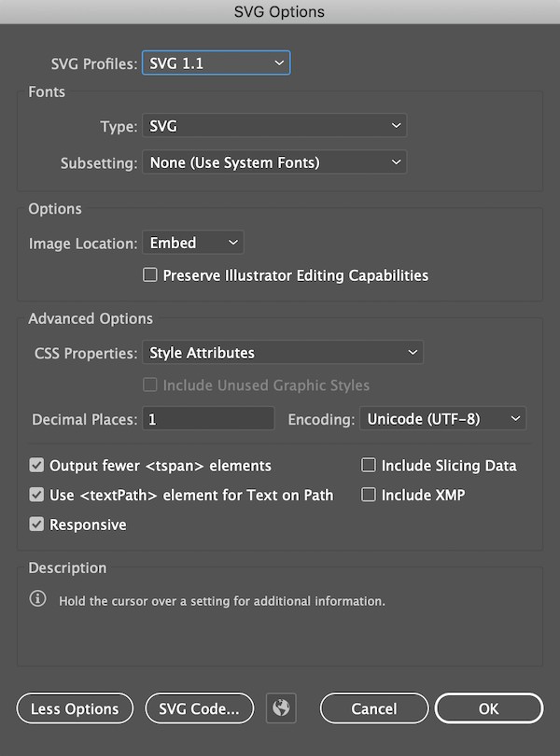Click the Decimal Places input field
The width and height of the screenshot is (560, 756).
click(208, 419)
